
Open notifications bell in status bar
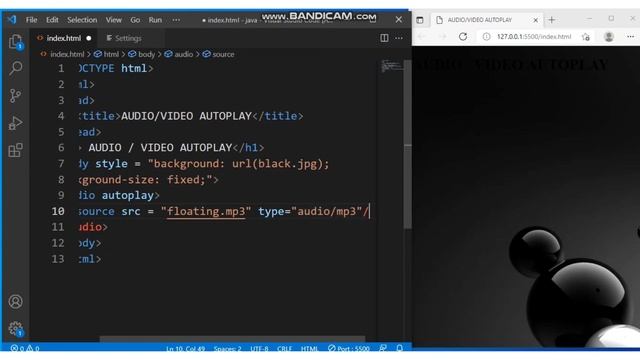(400, 348)
